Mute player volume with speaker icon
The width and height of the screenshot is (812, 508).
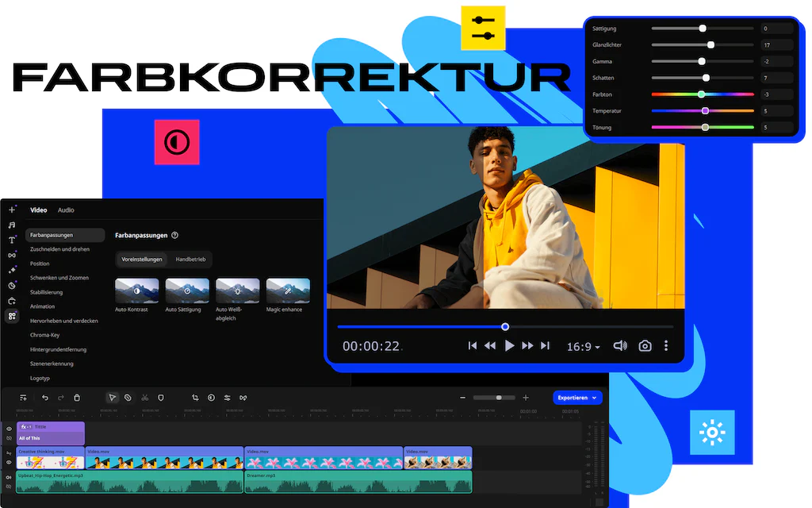tap(620, 346)
